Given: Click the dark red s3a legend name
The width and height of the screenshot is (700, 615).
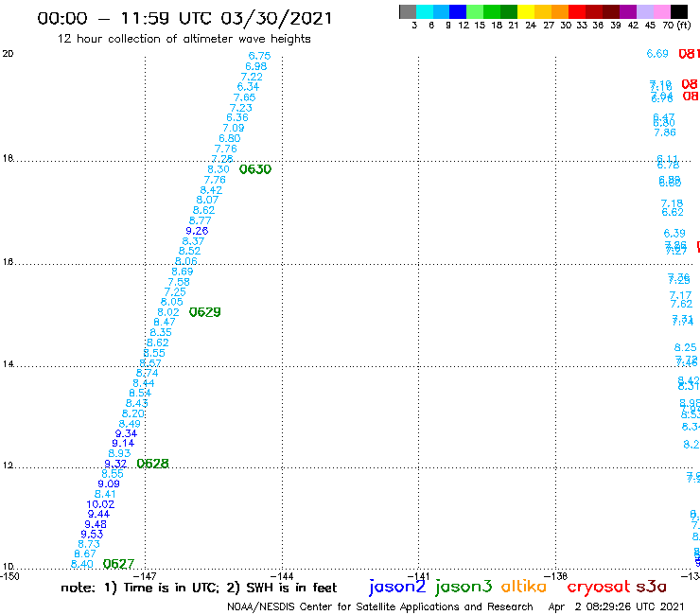Looking at the screenshot, I should click(x=651, y=587).
